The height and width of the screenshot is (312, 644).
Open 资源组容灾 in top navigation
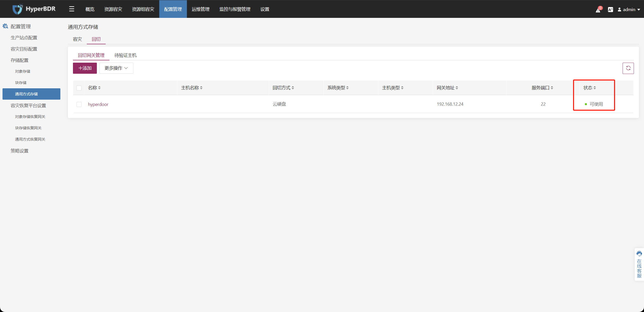[143, 9]
